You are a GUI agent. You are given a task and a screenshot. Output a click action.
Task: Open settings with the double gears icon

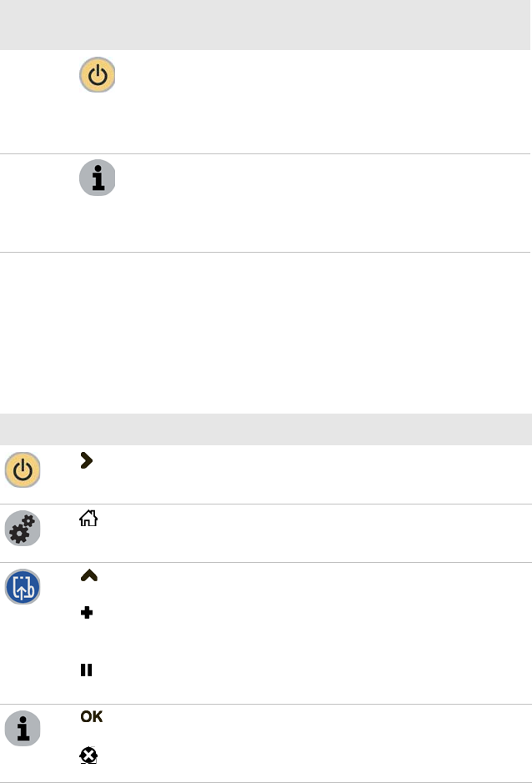point(23,530)
